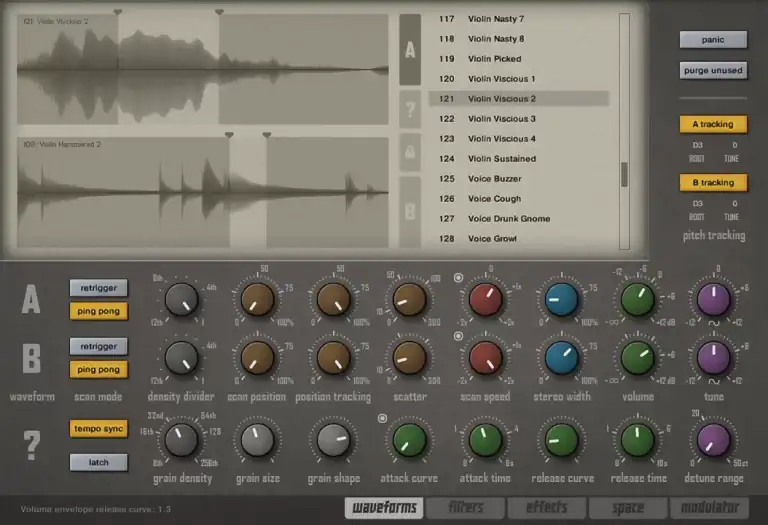The height and width of the screenshot is (525, 768).
Task: Click the grain density knob
Action: tap(181, 440)
